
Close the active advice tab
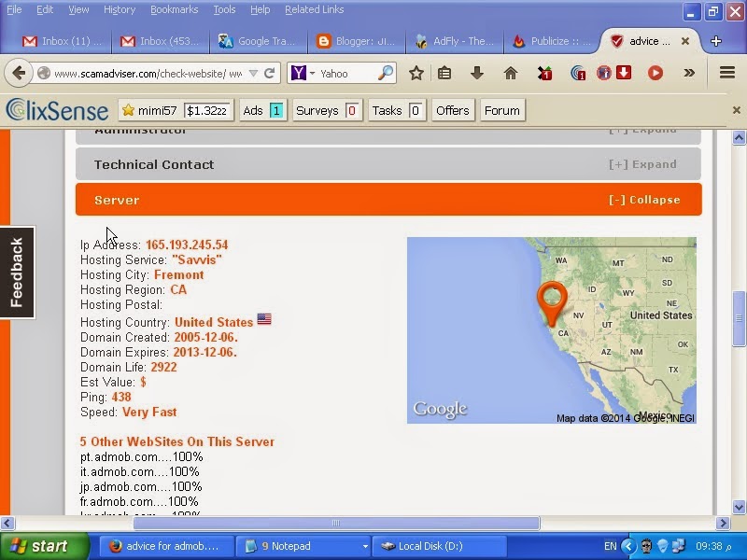click(685, 41)
